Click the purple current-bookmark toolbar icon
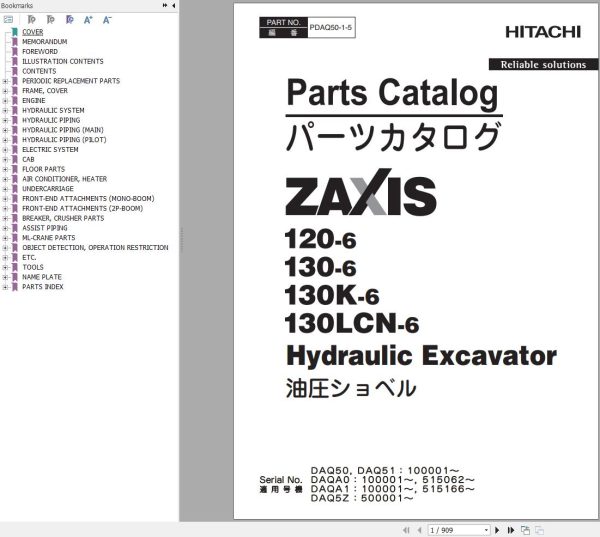600x537 pixels. pos(70,20)
